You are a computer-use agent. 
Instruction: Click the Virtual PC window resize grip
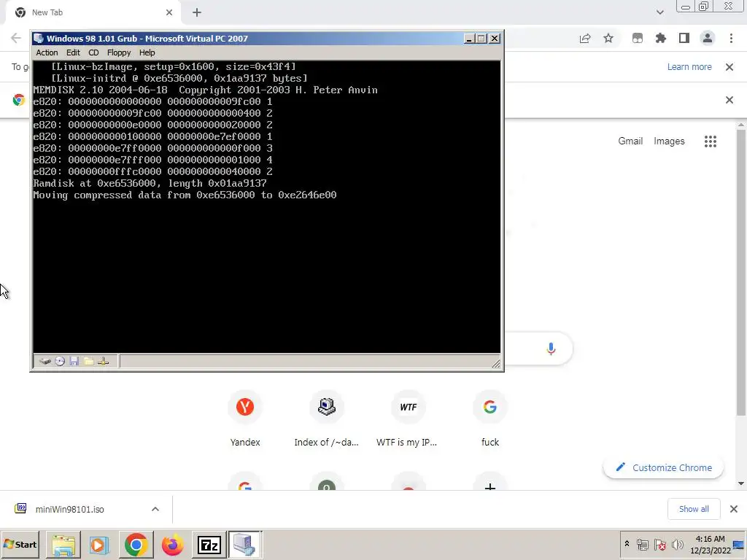click(x=496, y=364)
